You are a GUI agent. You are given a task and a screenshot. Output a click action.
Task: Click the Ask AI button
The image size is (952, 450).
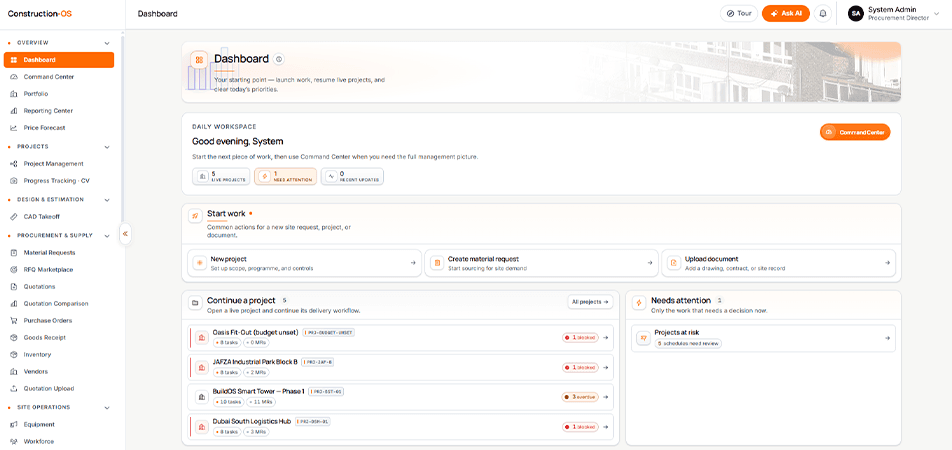tap(786, 13)
